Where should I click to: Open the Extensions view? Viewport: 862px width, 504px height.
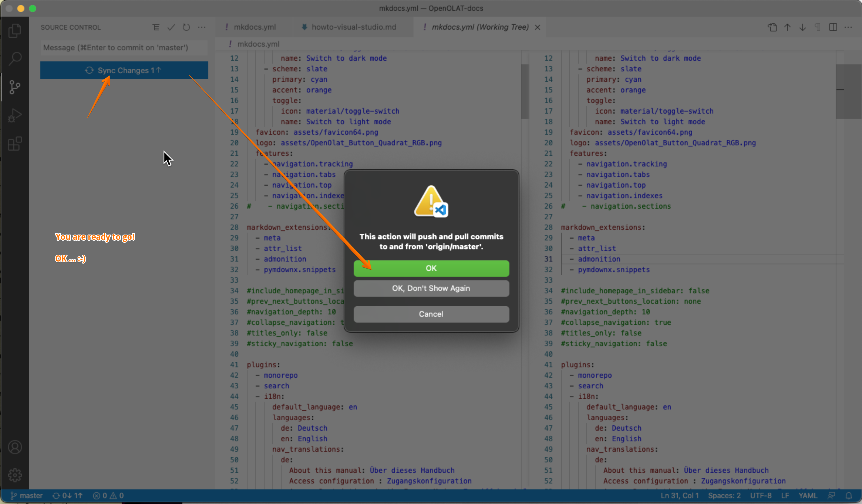point(15,144)
